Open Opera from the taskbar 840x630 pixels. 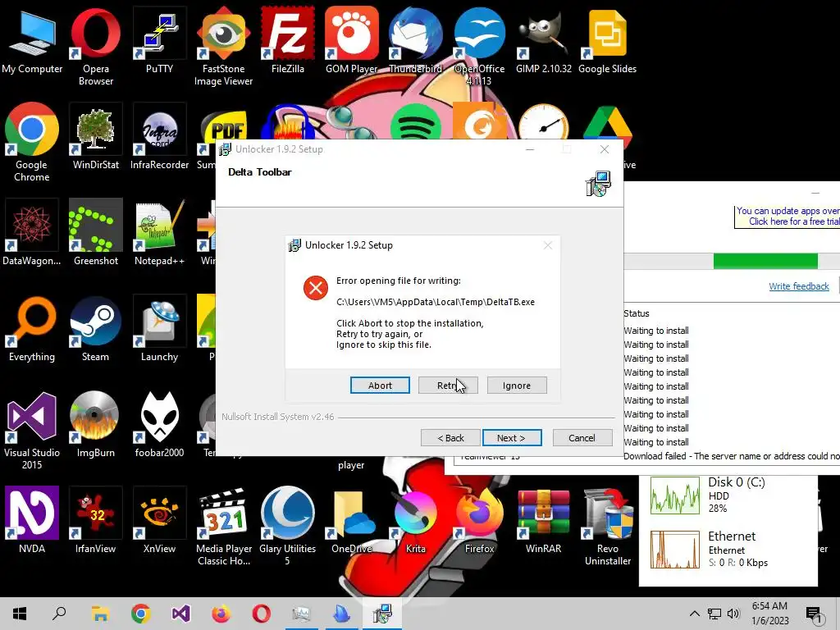262,614
